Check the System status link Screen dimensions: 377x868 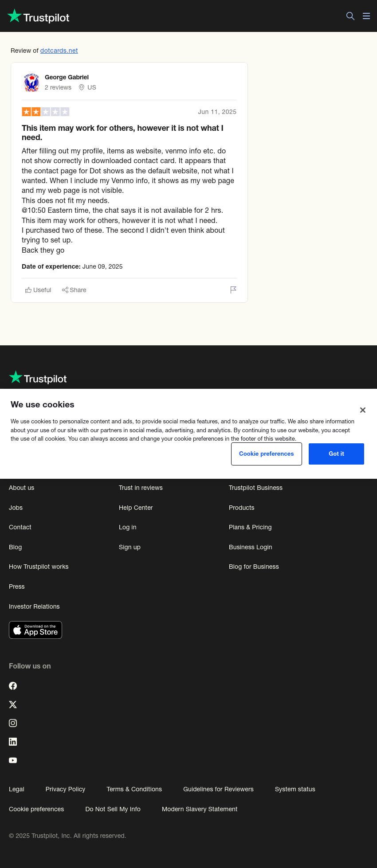click(x=295, y=789)
